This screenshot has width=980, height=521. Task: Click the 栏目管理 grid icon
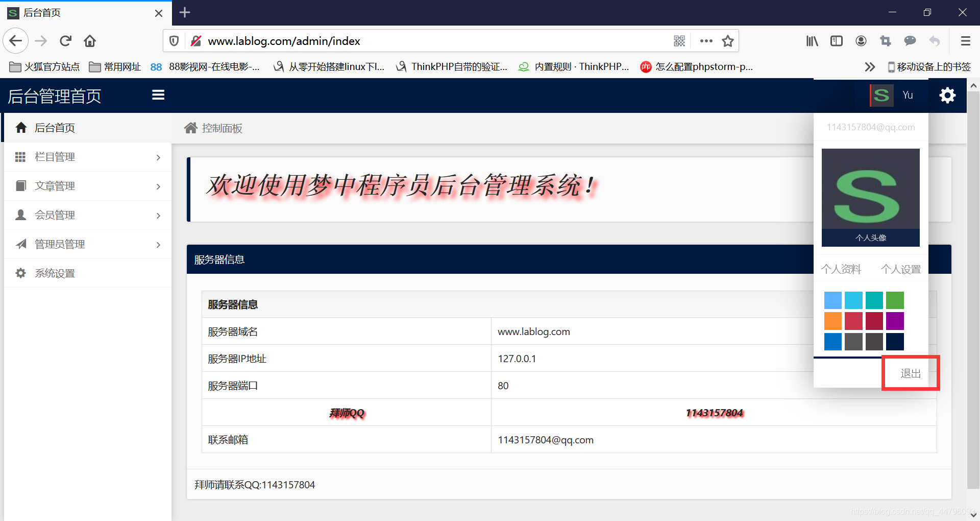coord(20,157)
